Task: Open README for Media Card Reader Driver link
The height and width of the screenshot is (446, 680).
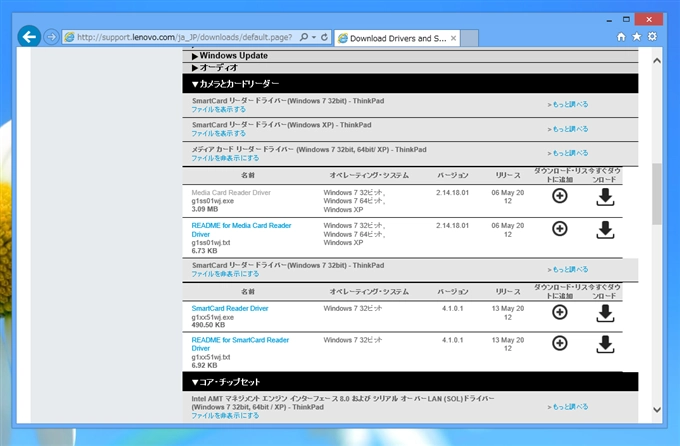Action: (241, 230)
